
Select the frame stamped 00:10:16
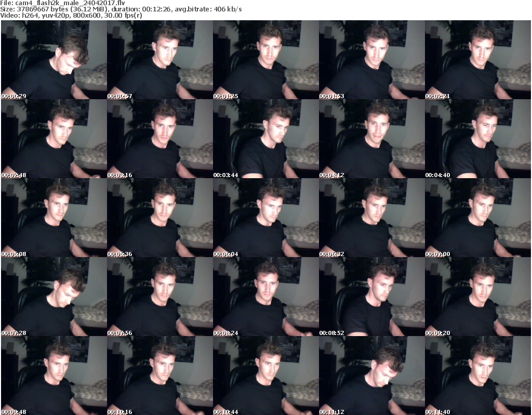click(160, 376)
